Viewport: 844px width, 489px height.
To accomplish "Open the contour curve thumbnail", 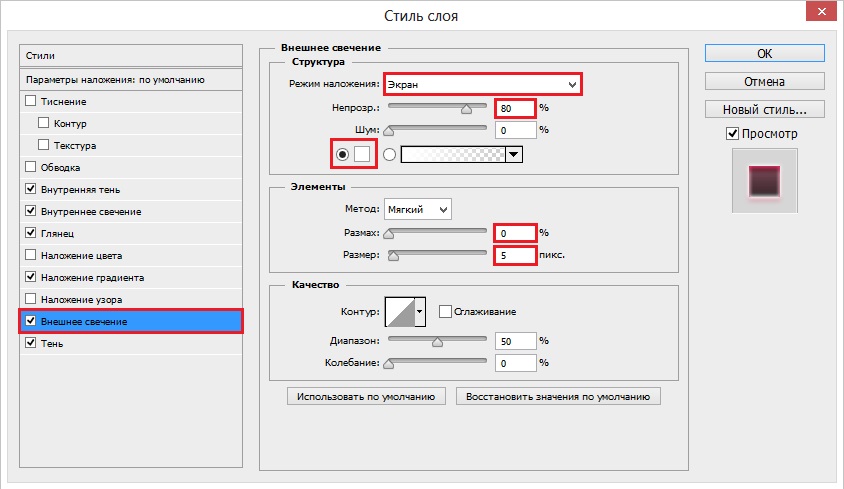I will pyautogui.click(x=400, y=312).
